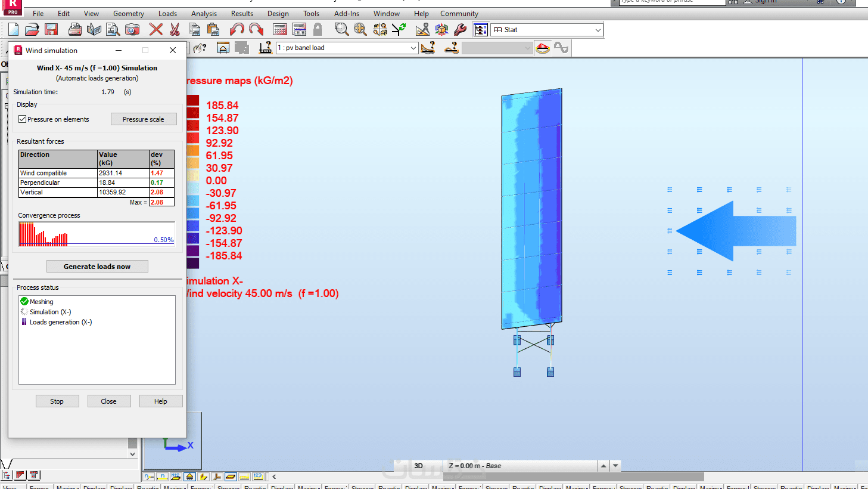Click the wrench tools icon

coord(461,29)
